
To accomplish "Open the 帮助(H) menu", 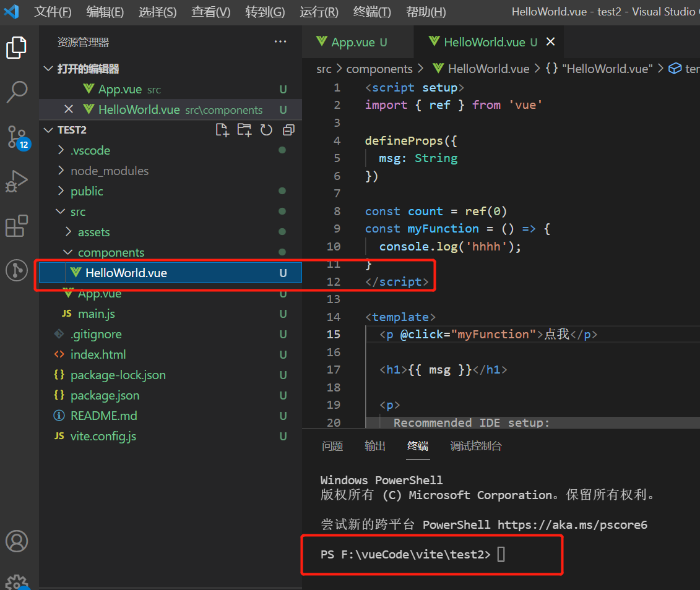I will [x=426, y=12].
